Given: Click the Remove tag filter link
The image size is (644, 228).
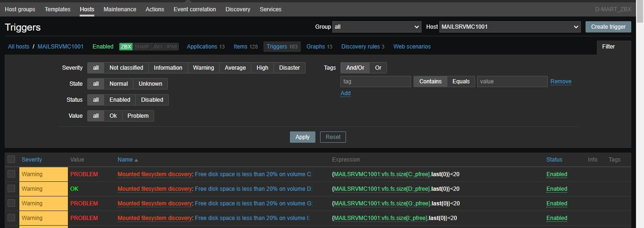Looking at the screenshot, I should point(561,81).
